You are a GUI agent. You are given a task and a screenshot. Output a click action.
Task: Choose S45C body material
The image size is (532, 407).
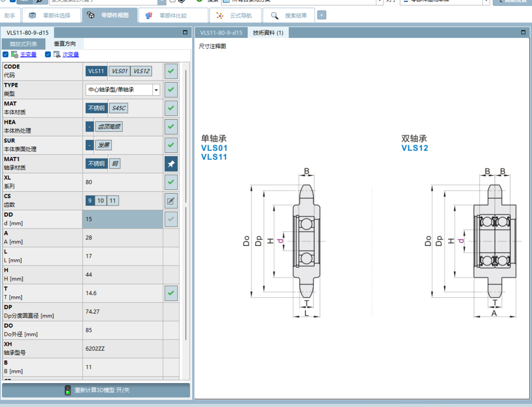[119, 108]
